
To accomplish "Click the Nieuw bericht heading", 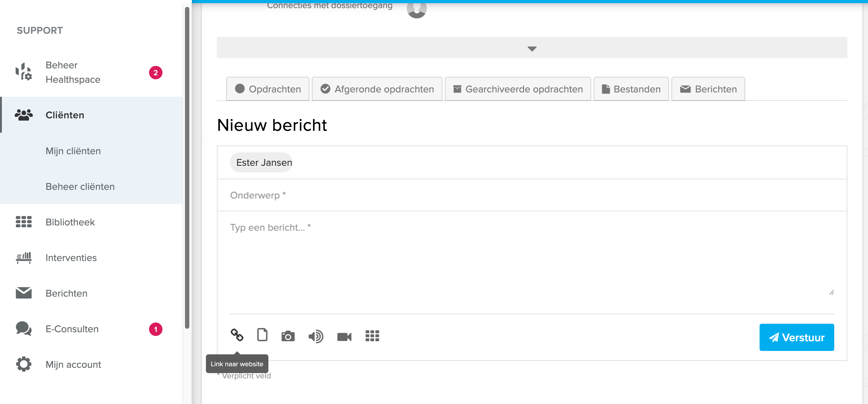I will tap(272, 125).
